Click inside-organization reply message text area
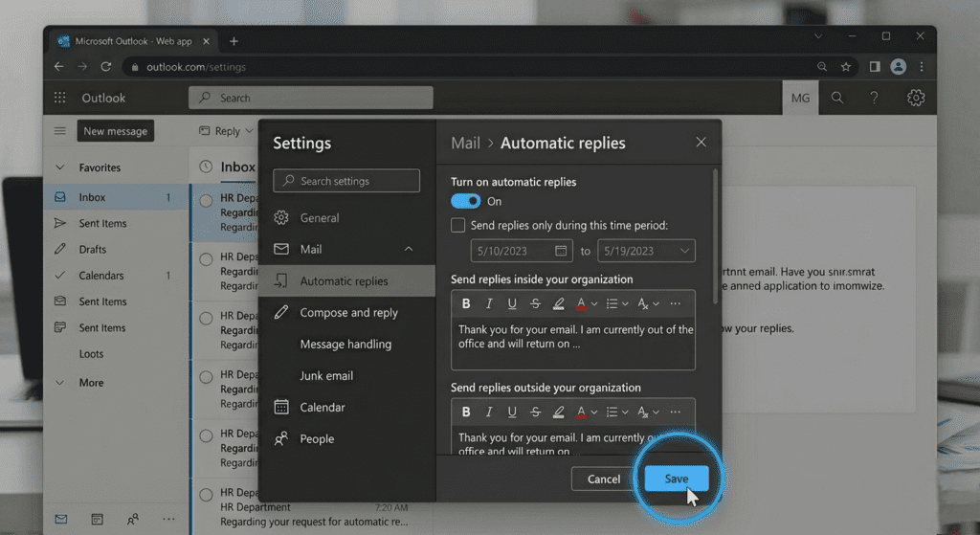The height and width of the screenshot is (535, 980). tap(573, 344)
